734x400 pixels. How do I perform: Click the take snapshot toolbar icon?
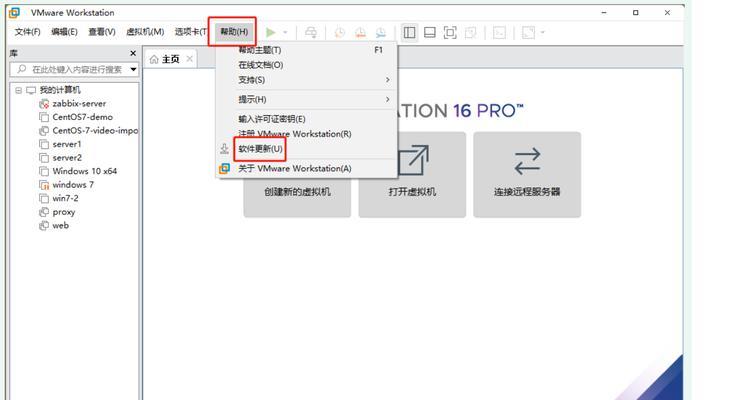pos(339,32)
